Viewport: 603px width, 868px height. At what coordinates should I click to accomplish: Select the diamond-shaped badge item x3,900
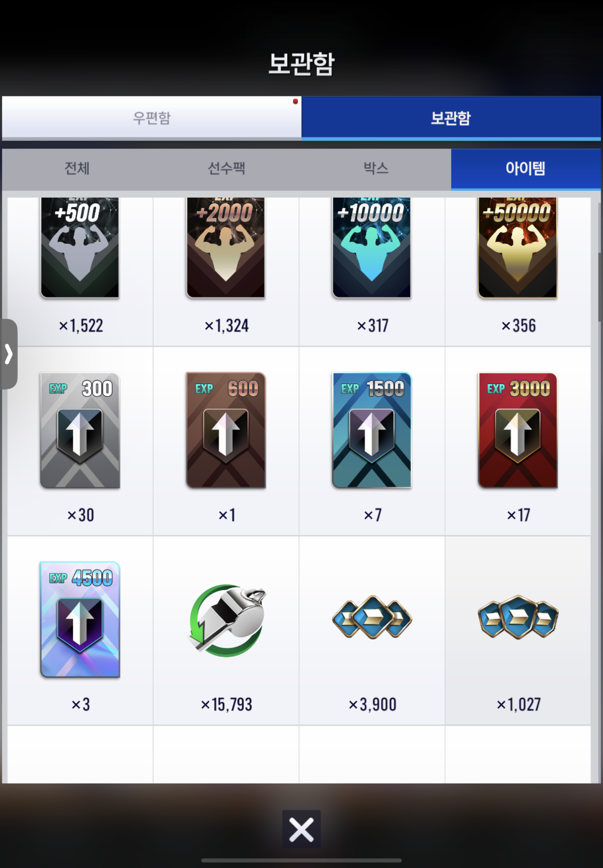(x=372, y=617)
